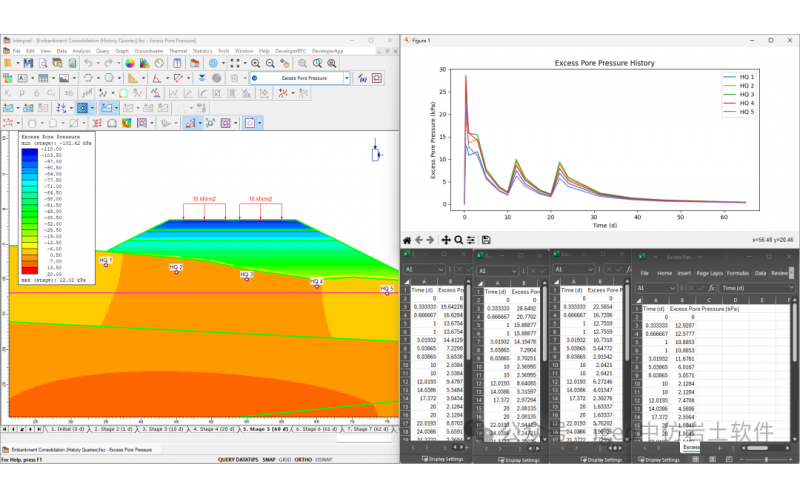Open the Groundwater menu
The height and width of the screenshot is (500, 800).
tap(149, 50)
